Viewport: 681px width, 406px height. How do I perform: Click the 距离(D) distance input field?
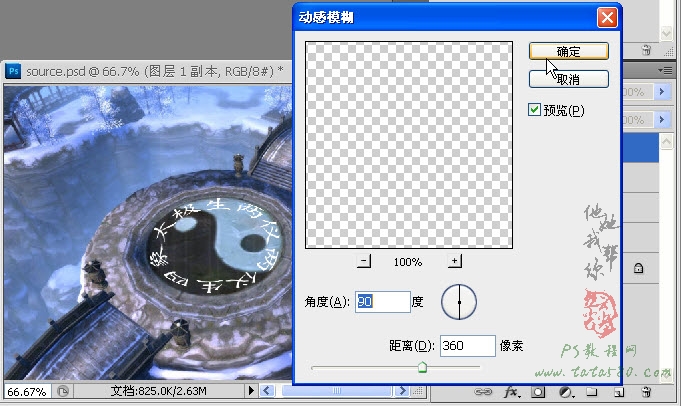[x=467, y=346]
